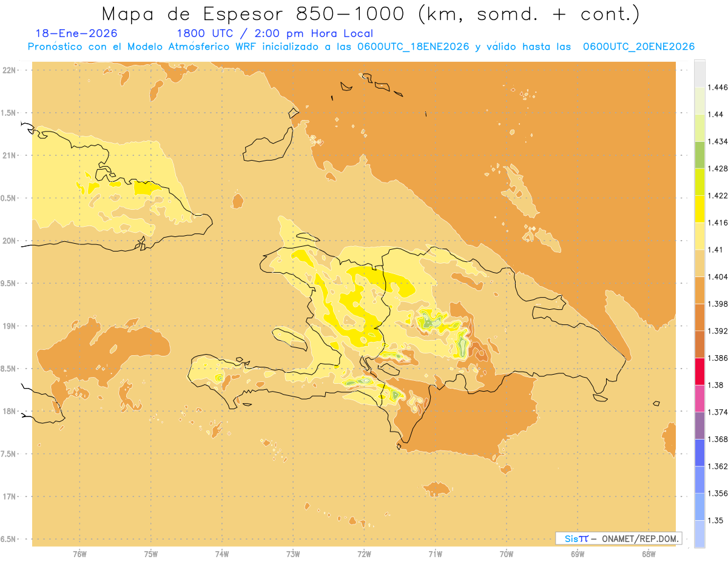Click the 75W longitude label
This screenshot has height=562, width=728.
pyautogui.click(x=151, y=554)
